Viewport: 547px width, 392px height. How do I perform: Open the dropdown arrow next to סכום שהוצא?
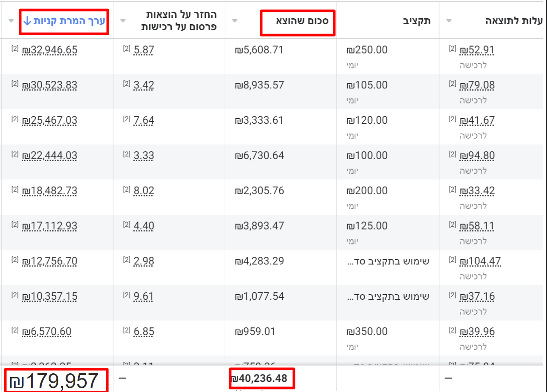235,20
